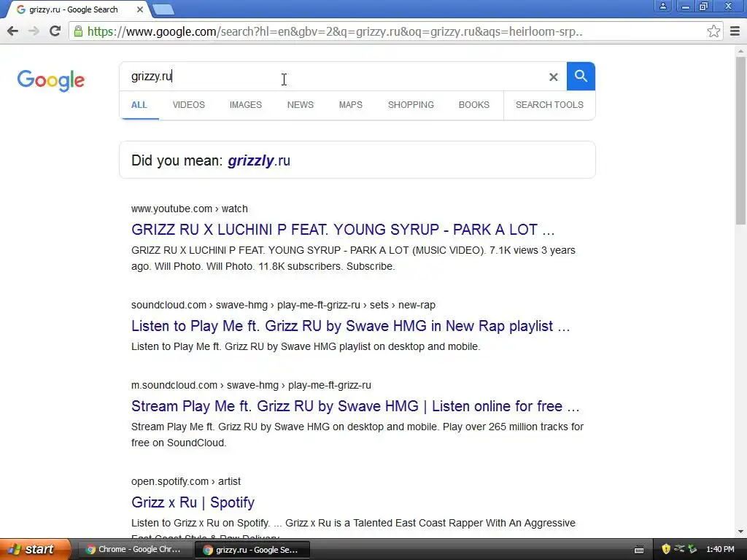Switch to MAPS results tab
Screen dimensions: 747x560
351,105
